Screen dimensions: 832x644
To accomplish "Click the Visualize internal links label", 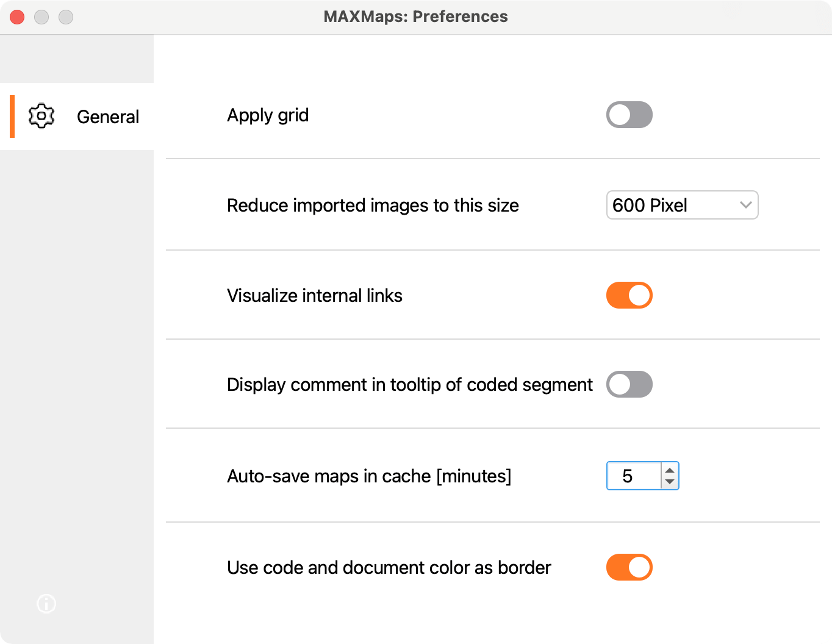I will point(315,295).
